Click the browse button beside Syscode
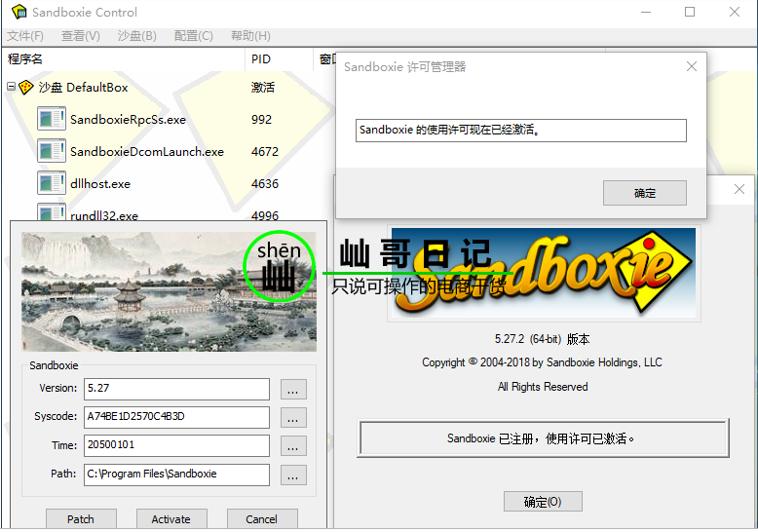The image size is (758, 532). click(x=293, y=418)
